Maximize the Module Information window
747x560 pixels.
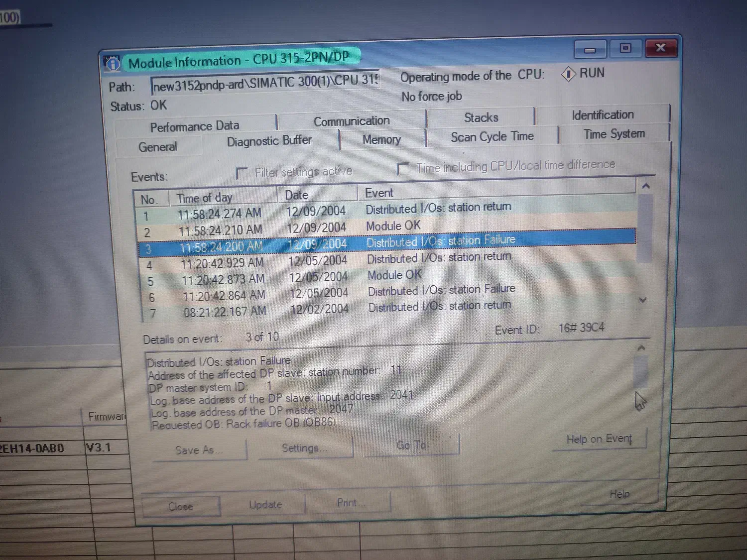625,48
